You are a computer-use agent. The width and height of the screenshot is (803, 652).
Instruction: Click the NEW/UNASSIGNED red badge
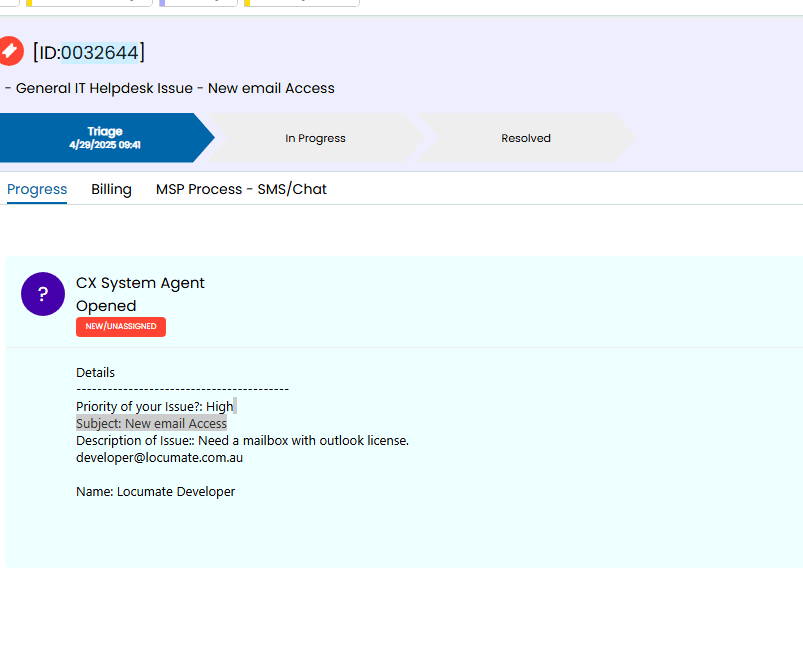coord(121,327)
